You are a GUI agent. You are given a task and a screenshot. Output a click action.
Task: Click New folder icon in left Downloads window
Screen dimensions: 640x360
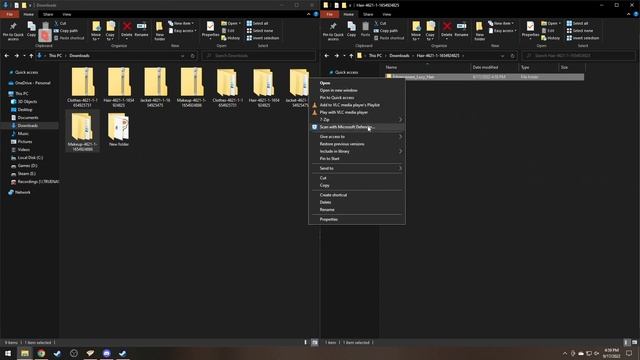[x=160, y=31]
